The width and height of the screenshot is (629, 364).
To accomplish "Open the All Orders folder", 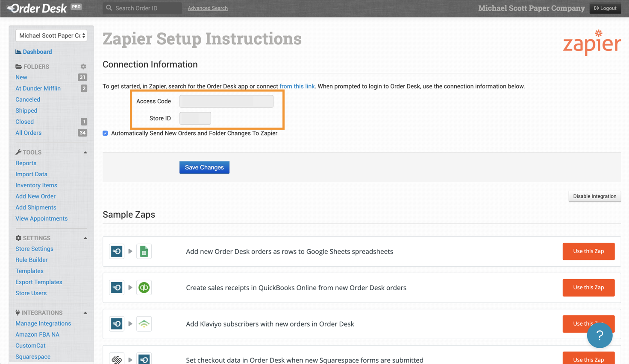I will (28, 133).
